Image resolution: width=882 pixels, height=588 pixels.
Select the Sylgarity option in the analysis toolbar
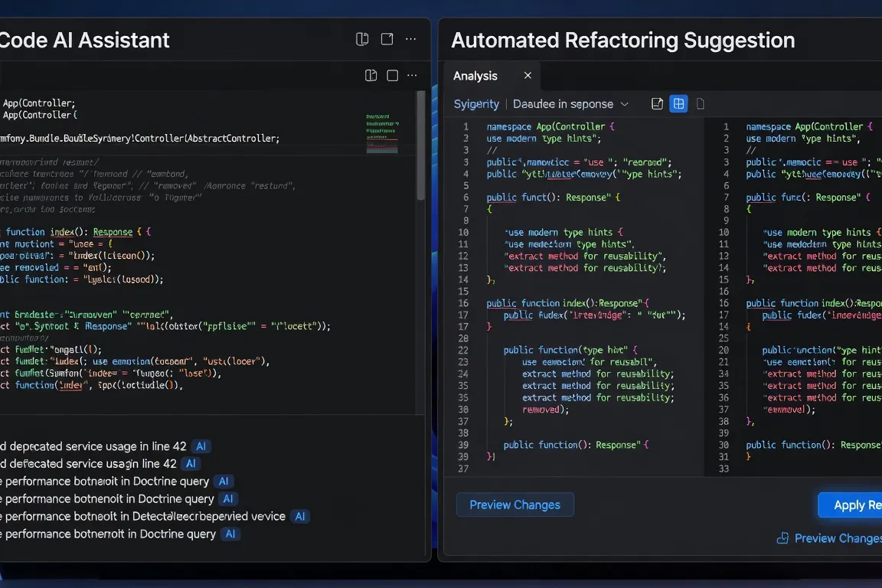point(476,104)
